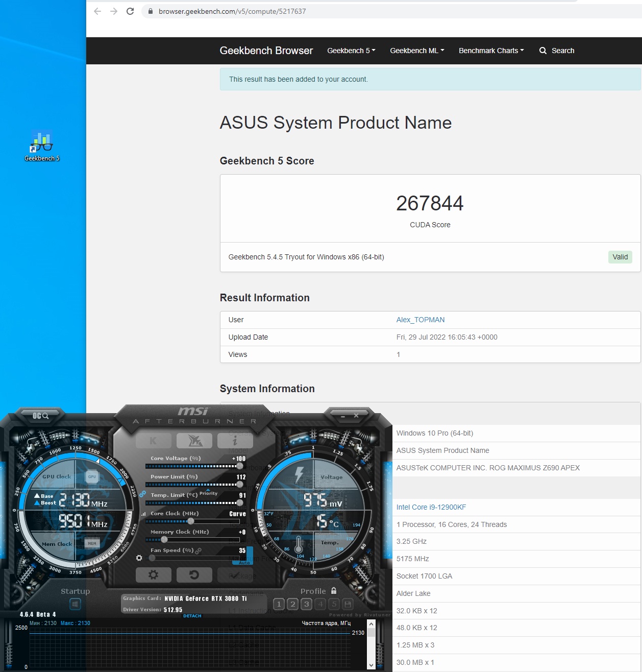Open the Geekbench Browser home link

pos(266,51)
